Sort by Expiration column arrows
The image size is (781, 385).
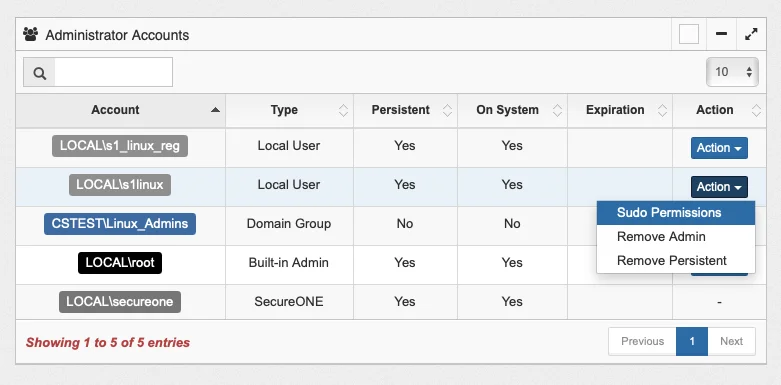tap(662, 110)
